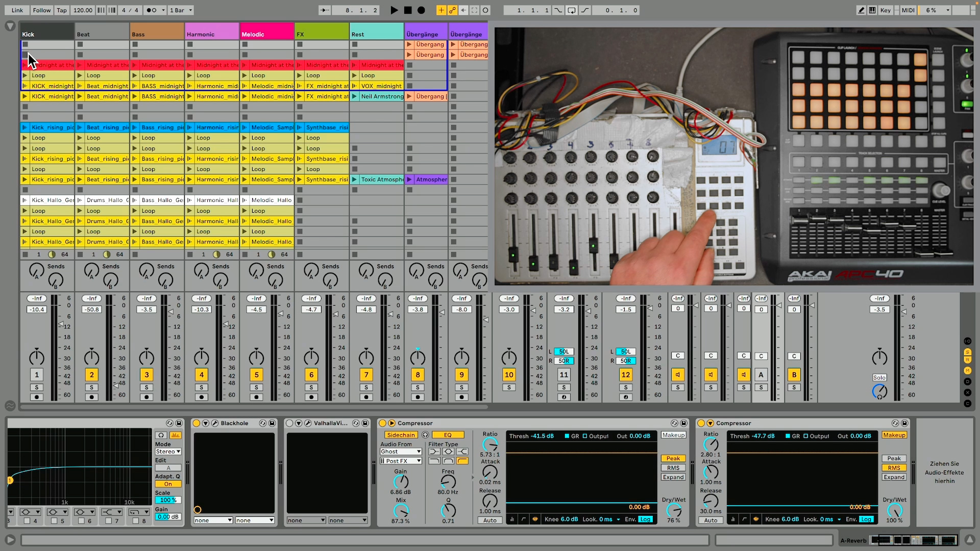Start playback with the transport play button
Viewport: 980px width, 551px height.
pyautogui.click(x=394, y=10)
